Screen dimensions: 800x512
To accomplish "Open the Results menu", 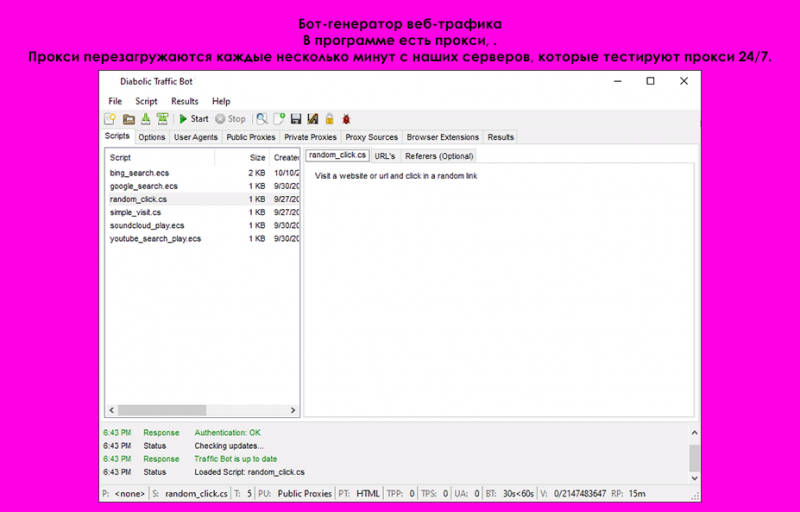I will (185, 101).
